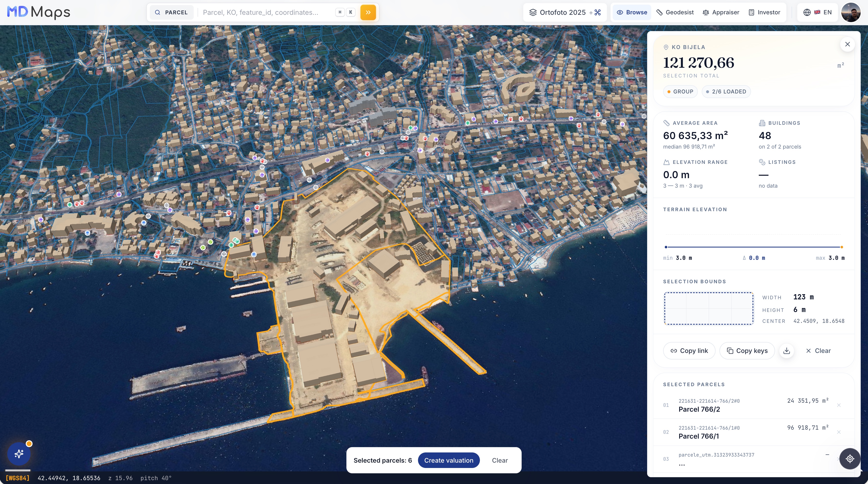Open the user profile avatar
868x484 pixels.
point(851,12)
